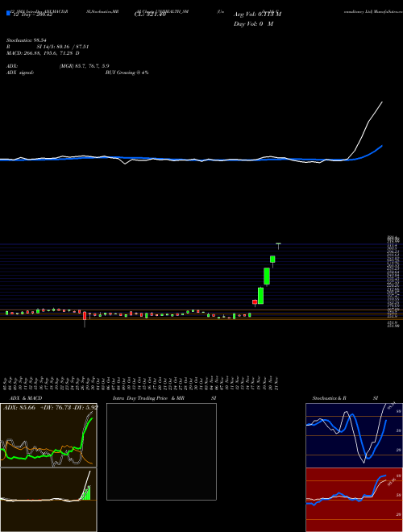
Task: Click the small red candle before the rally
Action: point(255,301)
